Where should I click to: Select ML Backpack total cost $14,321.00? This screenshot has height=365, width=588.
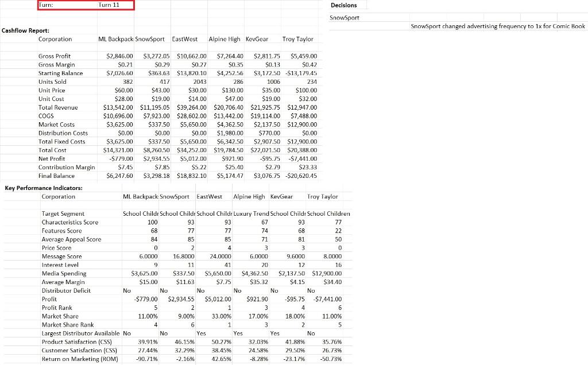118,150
